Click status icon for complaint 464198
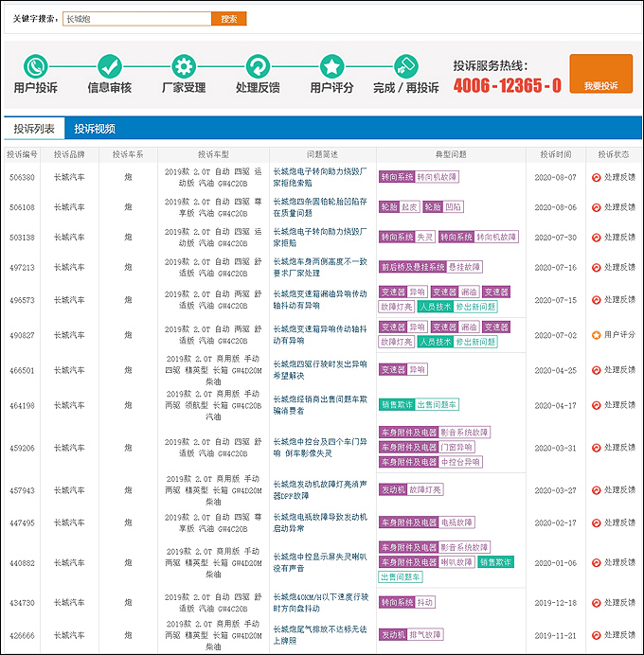644x655 pixels. tap(597, 405)
